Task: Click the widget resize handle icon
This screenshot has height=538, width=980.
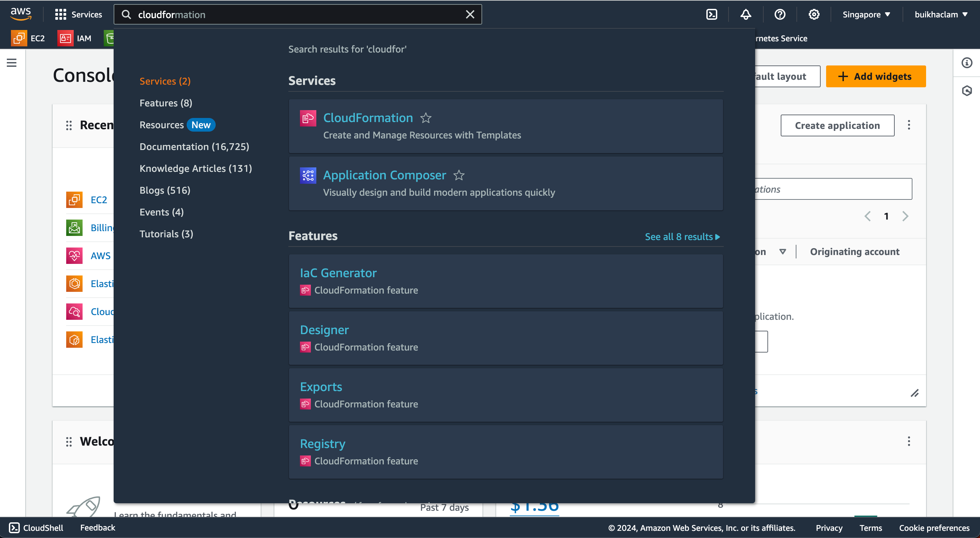Action: (914, 393)
